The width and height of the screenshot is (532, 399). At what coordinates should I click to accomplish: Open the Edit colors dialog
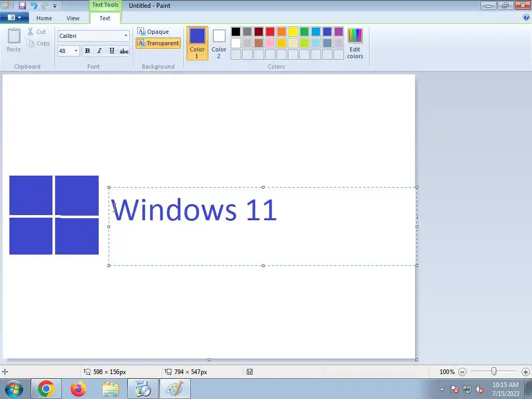point(355,43)
